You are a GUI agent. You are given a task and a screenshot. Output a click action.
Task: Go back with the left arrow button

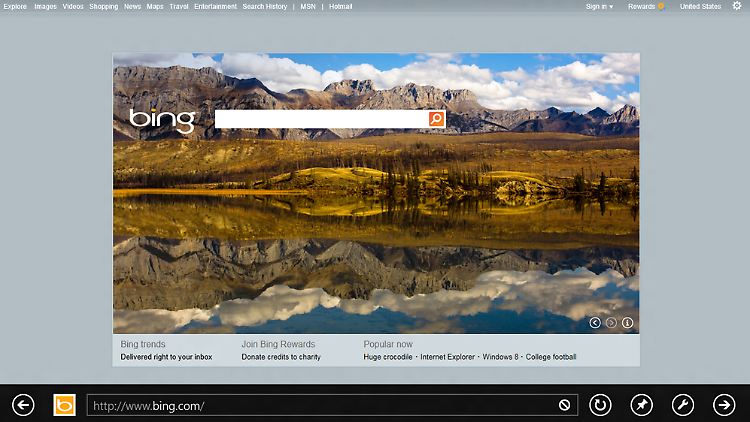click(x=23, y=405)
